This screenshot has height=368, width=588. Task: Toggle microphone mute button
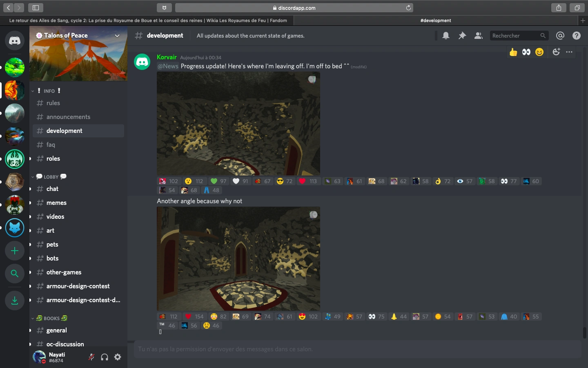(x=91, y=357)
